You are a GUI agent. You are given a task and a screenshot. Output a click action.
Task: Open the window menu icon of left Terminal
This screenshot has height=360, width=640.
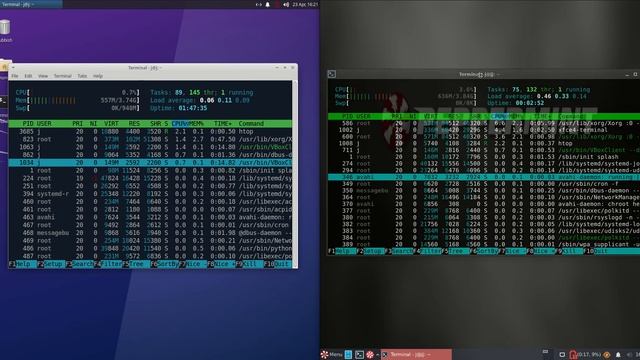[13, 68]
